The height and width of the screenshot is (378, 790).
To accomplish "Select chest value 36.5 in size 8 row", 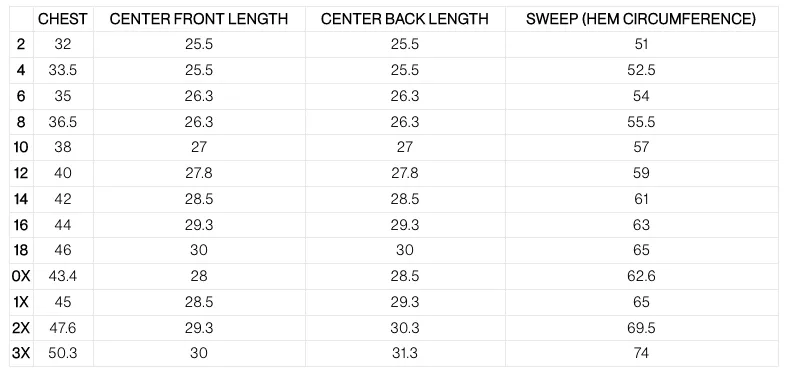I will (63, 121).
